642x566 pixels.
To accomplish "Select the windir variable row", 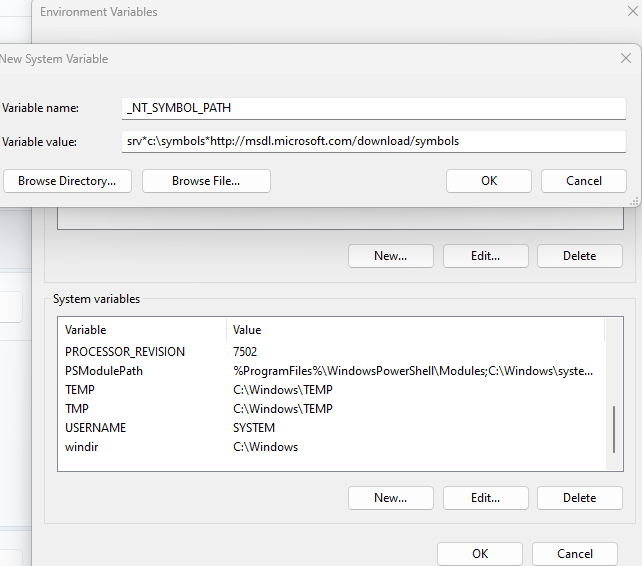I will tap(332, 447).
